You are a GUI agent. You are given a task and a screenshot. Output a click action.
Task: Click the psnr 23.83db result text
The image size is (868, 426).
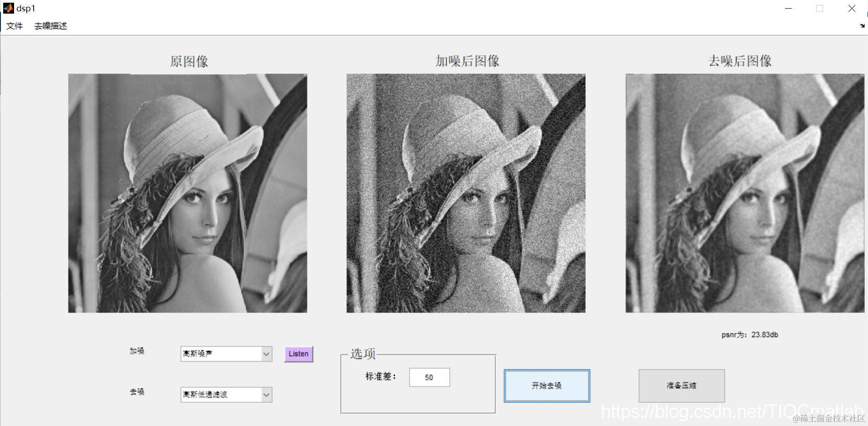click(750, 335)
